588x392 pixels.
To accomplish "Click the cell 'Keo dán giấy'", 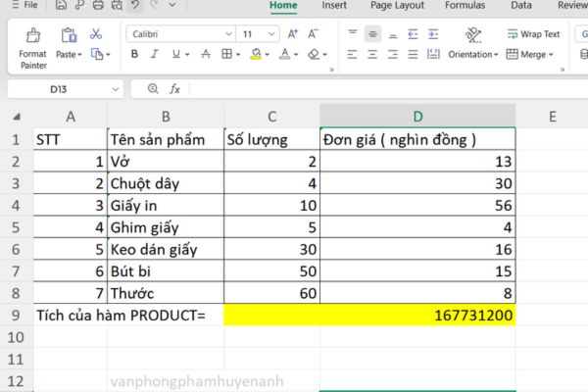I will [166, 250].
